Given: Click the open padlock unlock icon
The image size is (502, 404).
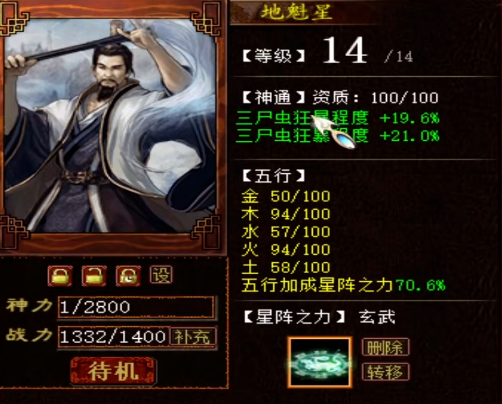Looking at the screenshot, I should tap(94, 276).
